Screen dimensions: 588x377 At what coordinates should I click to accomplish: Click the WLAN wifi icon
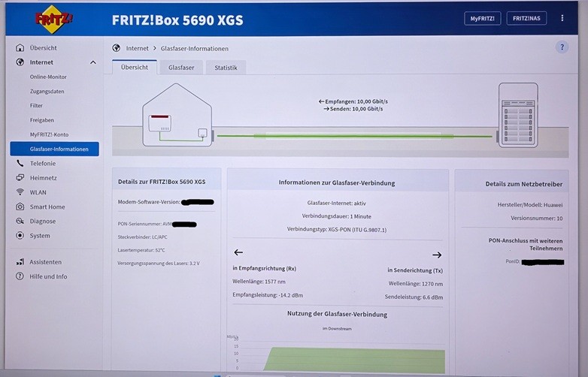point(20,192)
